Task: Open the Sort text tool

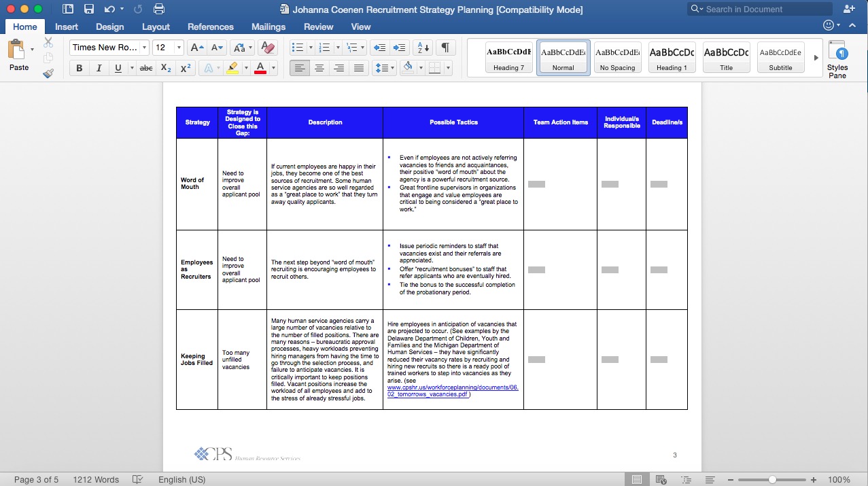Action: [423, 48]
